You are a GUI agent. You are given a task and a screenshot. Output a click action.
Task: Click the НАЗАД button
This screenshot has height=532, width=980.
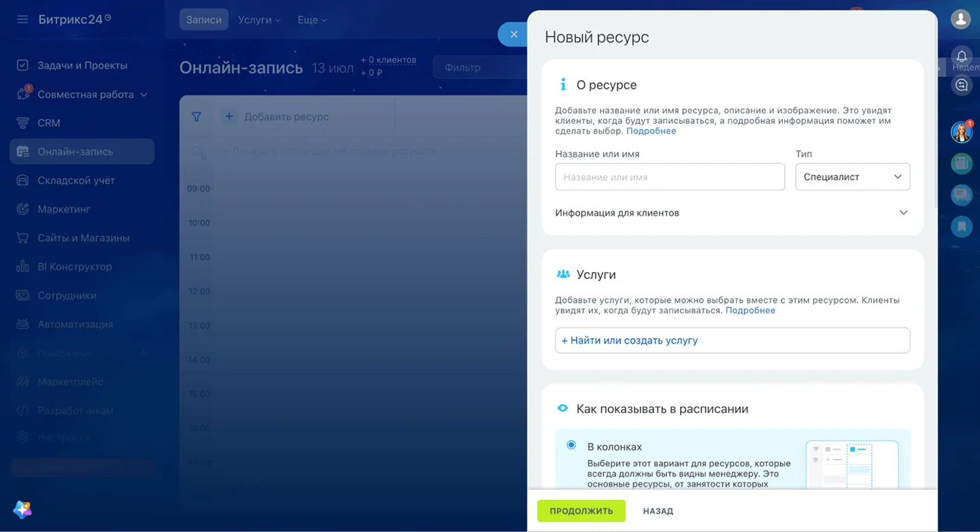658,511
